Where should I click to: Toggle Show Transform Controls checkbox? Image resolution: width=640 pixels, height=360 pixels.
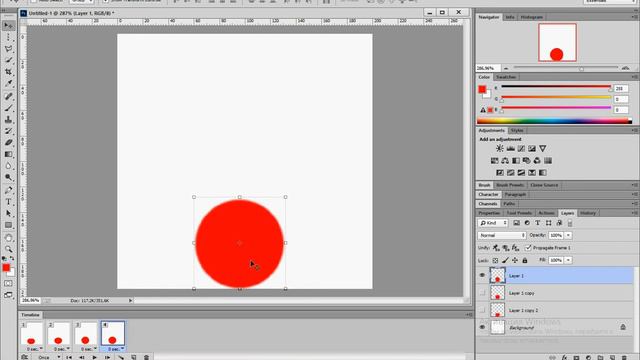(106, 1)
